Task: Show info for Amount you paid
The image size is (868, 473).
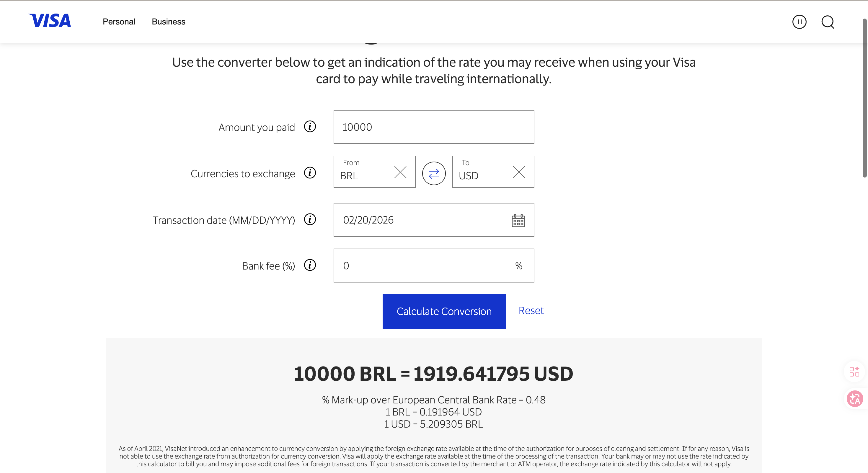Action: click(x=310, y=127)
